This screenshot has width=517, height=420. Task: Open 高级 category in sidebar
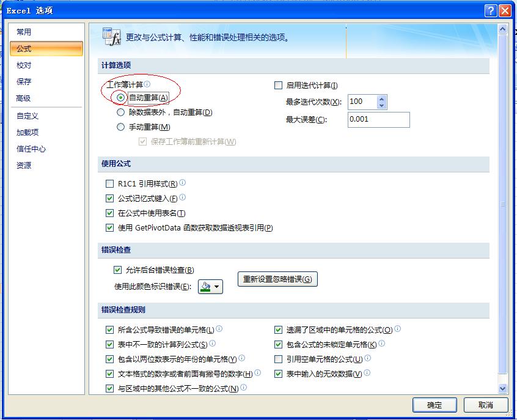click(46, 98)
